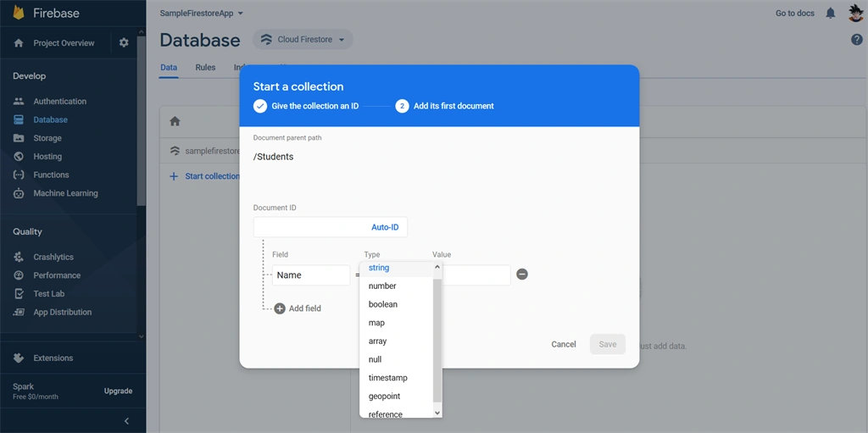Click the Save button
The width and height of the screenshot is (868, 433).
coord(607,344)
